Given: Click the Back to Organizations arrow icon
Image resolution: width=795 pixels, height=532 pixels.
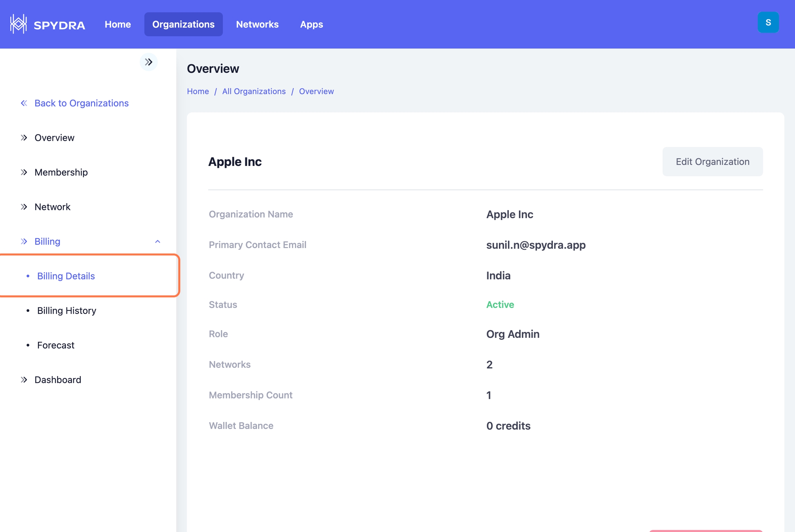Looking at the screenshot, I should [x=24, y=103].
